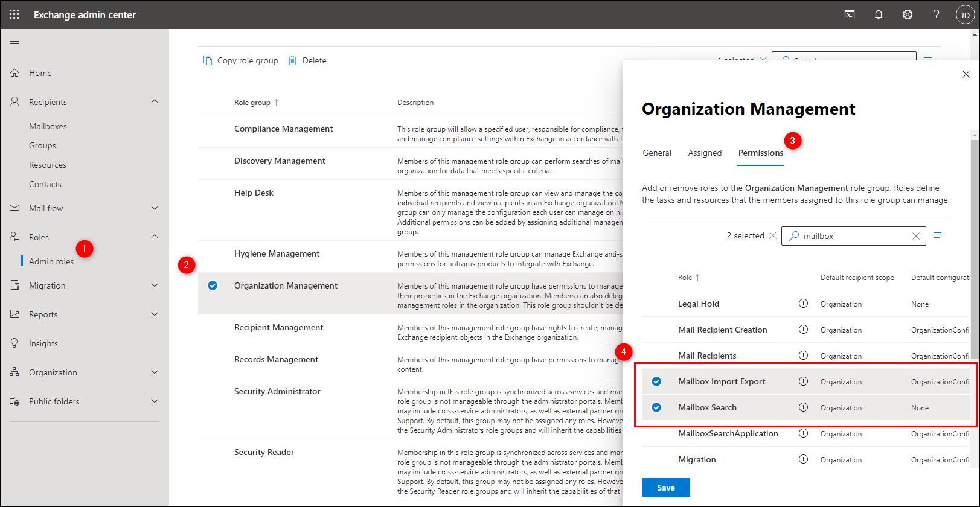Show info for Mailbox Search role
Image resolution: width=980 pixels, height=507 pixels.
point(803,407)
